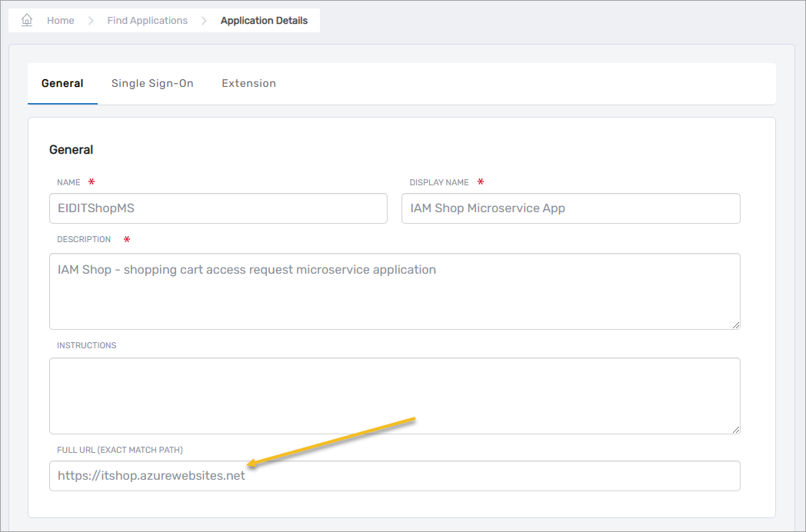Click the Description text area resize handle
The height and width of the screenshot is (532, 806).
(735, 324)
